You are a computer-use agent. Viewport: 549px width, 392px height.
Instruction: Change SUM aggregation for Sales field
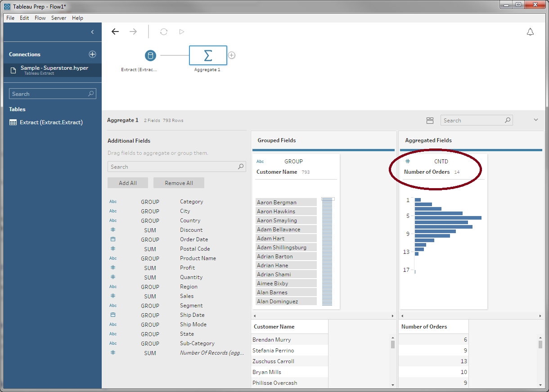(150, 296)
